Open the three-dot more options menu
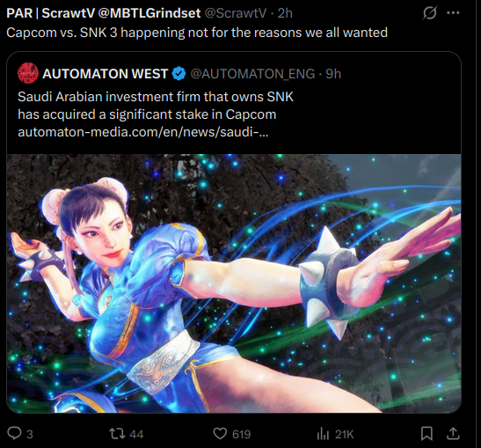This screenshot has height=448, width=481. [453, 13]
